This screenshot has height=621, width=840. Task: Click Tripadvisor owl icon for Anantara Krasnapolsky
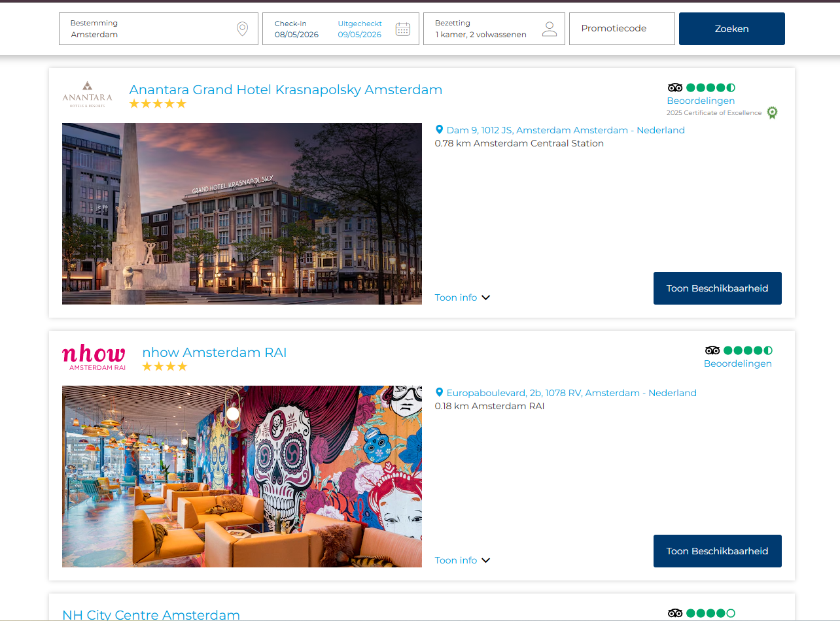675,88
